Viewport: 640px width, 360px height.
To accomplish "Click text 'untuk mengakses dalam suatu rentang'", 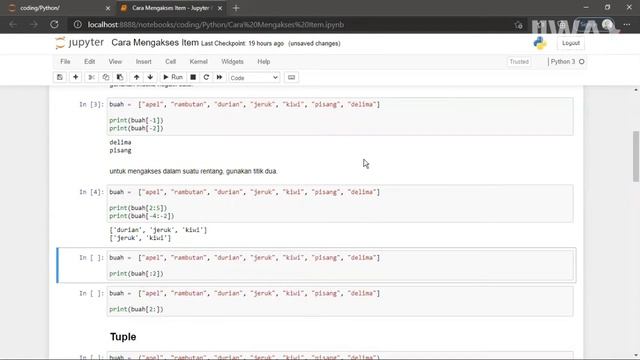I will pos(167,171).
